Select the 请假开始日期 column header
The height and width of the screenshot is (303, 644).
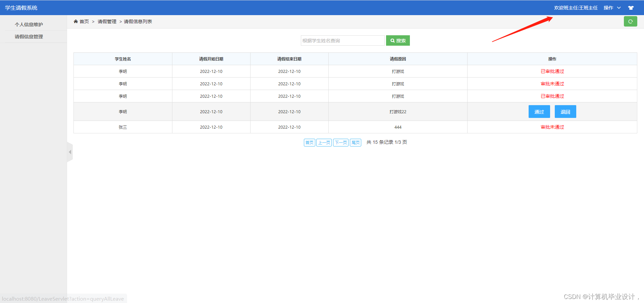pos(211,59)
